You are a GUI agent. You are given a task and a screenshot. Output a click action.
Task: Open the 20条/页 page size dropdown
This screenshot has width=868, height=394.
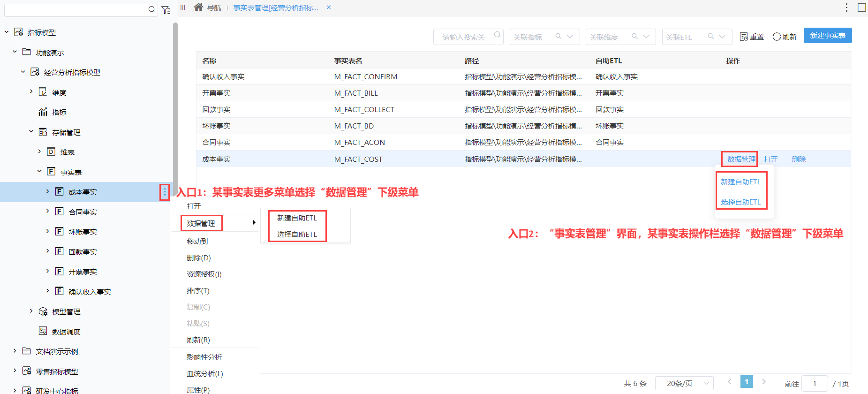pyautogui.click(x=684, y=383)
